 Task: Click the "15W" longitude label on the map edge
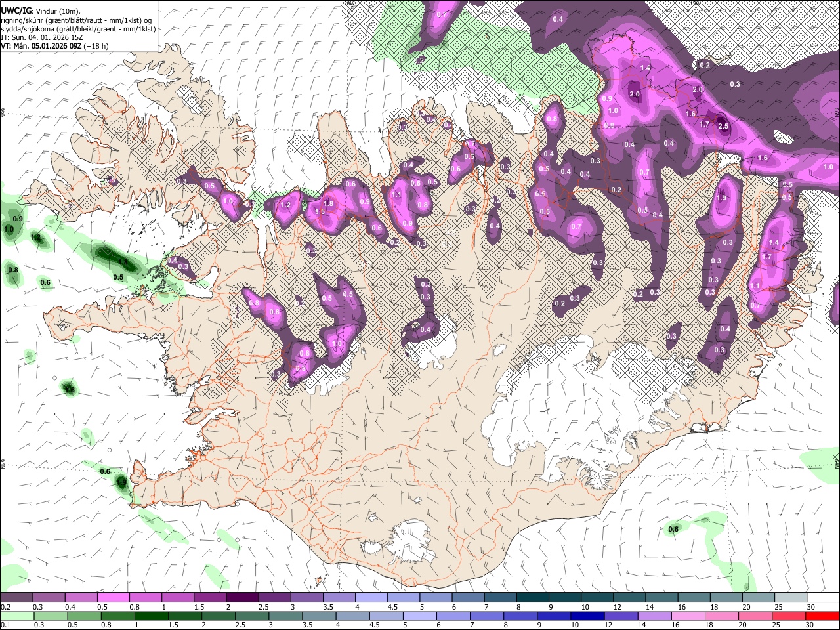click(x=695, y=3)
